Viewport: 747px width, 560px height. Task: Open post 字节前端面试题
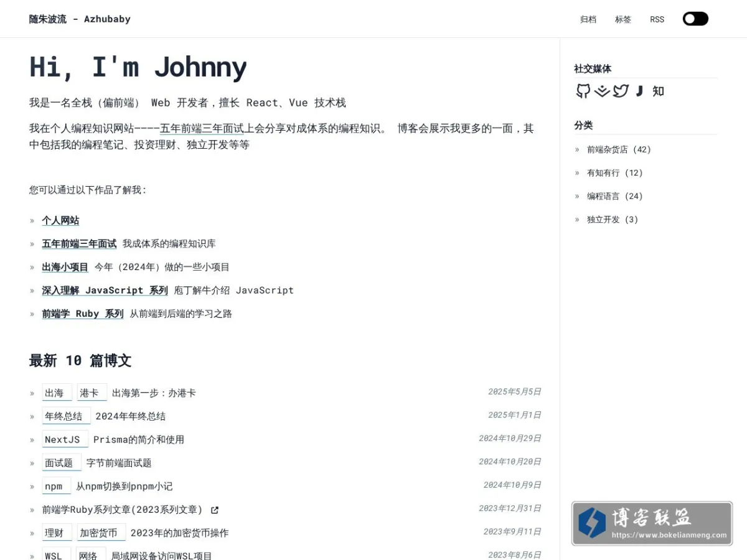(119, 463)
